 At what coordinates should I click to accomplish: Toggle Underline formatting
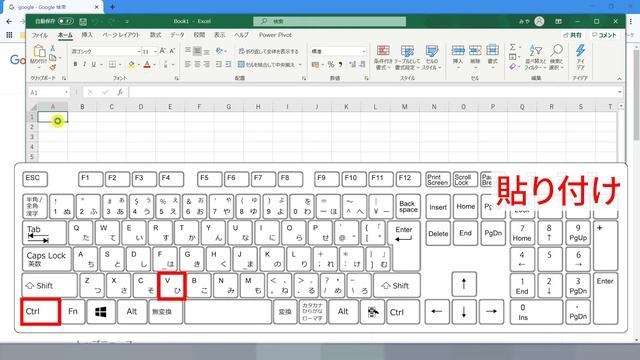(x=94, y=64)
